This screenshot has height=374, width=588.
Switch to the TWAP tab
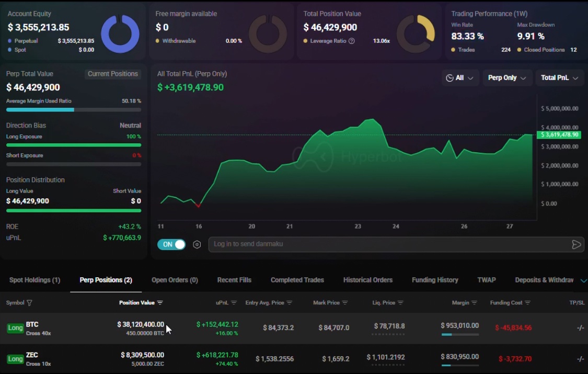point(487,280)
